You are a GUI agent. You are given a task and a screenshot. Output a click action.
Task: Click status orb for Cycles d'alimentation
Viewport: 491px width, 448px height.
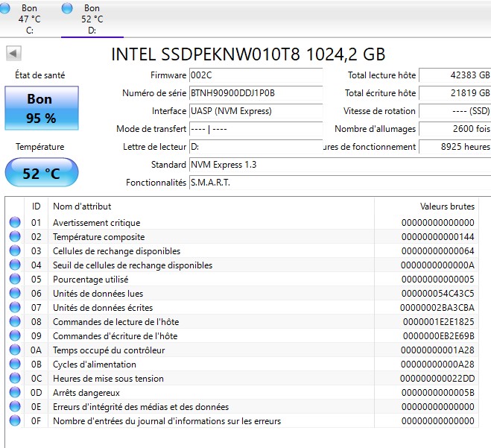[15, 364]
